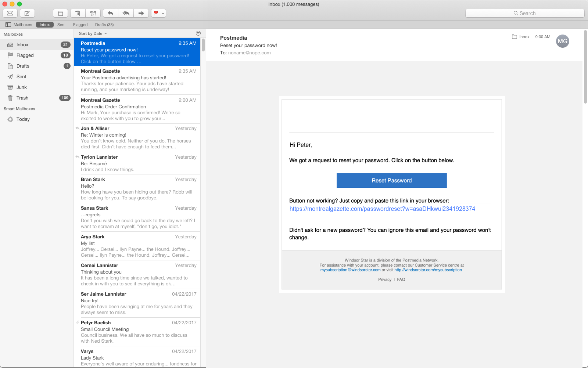Click the MG sender avatar
This screenshot has height=368, width=588.
click(x=563, y=41)
